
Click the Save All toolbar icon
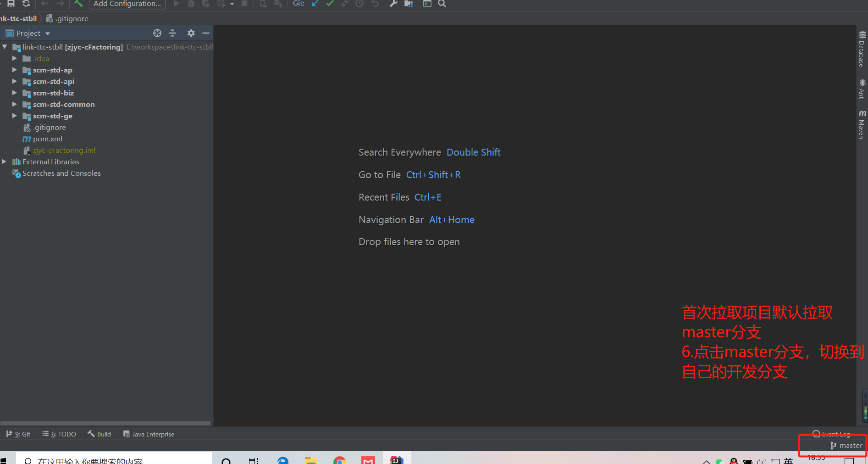tap(11, 3)
